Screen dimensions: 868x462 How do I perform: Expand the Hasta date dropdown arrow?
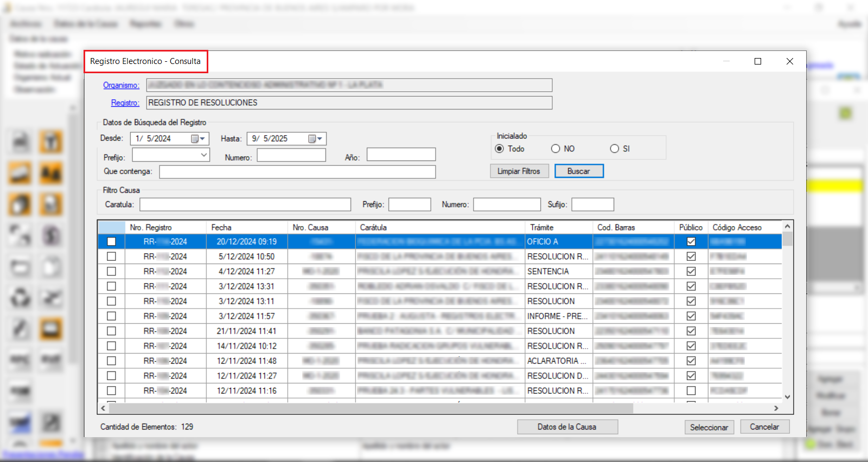(x=320, y=139)
